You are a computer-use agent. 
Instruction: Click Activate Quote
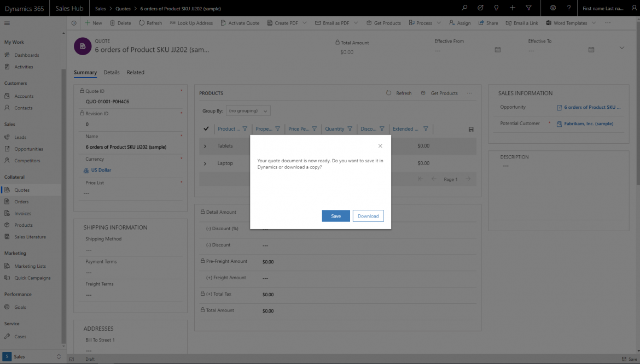[240, 24]
